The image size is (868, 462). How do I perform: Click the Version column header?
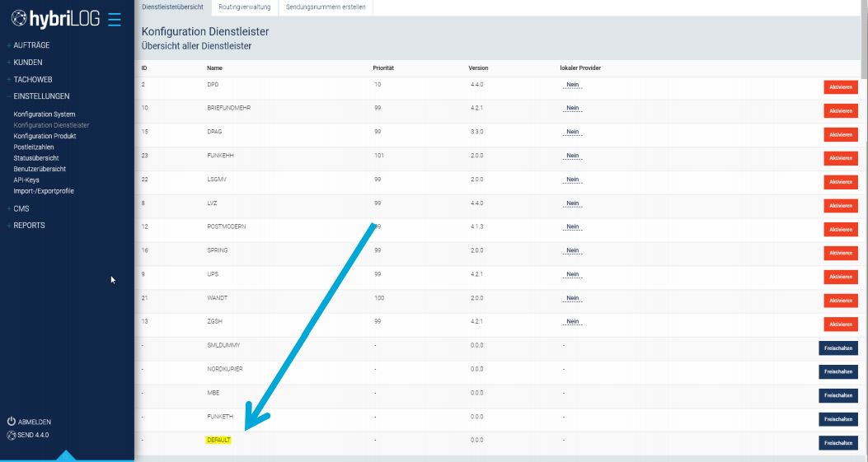click(x=478, y=68)
